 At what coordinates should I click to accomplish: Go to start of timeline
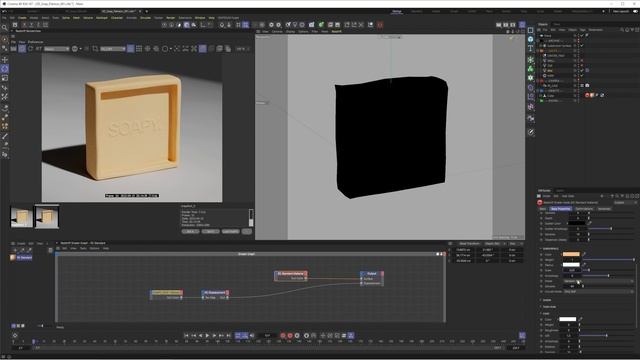[x=186, y=336]
